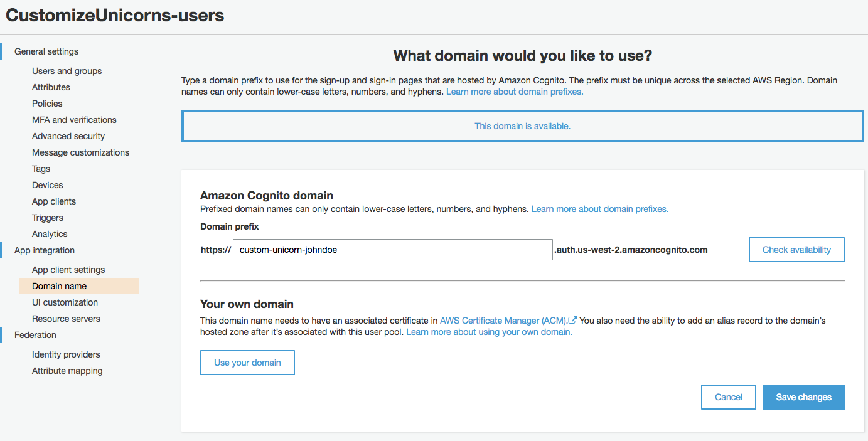Click the CustomizeUnicorns-users pool title
Image resolution: width=868 pixels, height=441 pixels.
[115, 16]
